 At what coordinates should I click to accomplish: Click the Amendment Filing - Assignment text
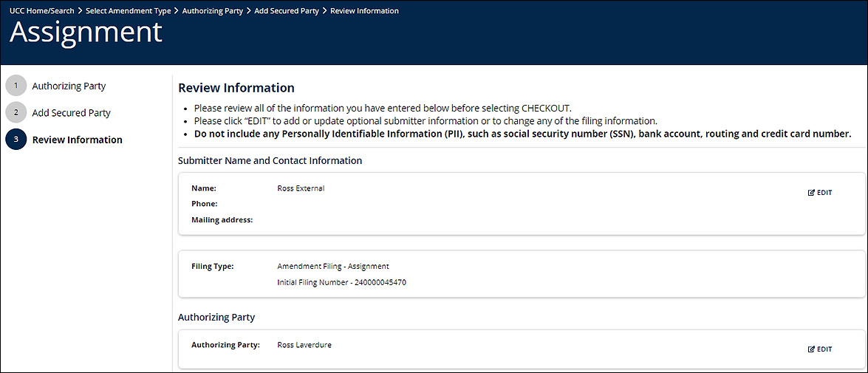pos(332,266)
